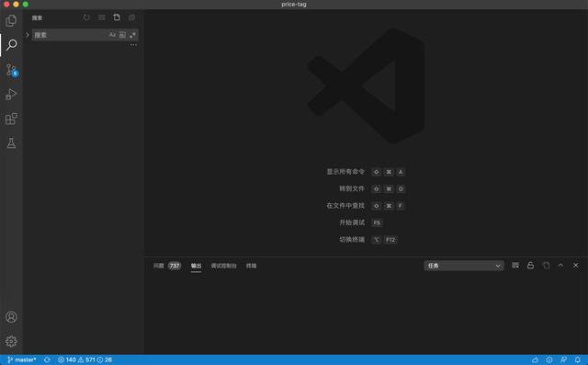Viewport: 588px width, 365px height.
Task: Clear search results in search panel
Action: click(102, 17)
